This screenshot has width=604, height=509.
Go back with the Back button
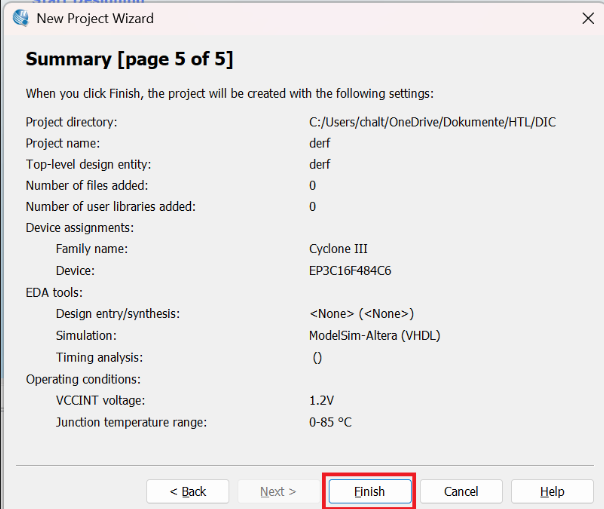click(188, 491)
